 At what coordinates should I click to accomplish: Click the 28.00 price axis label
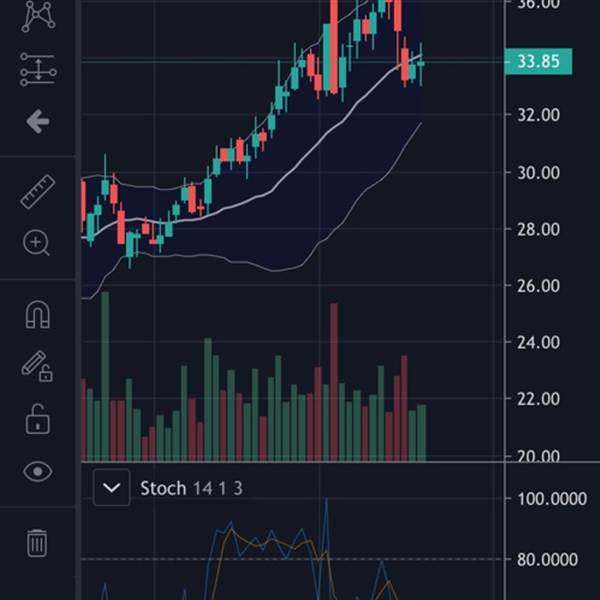coord(538,230)
